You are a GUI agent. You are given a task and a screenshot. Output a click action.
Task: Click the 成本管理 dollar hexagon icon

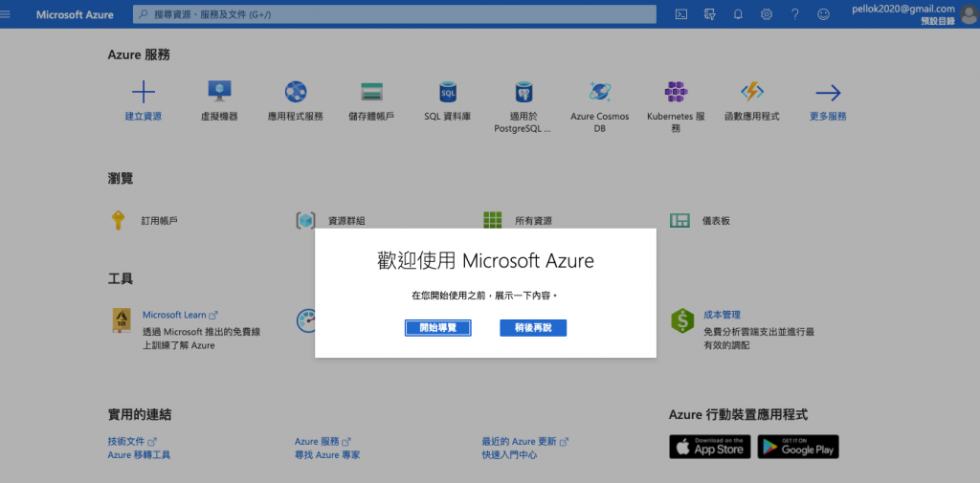tap(682, 320)
